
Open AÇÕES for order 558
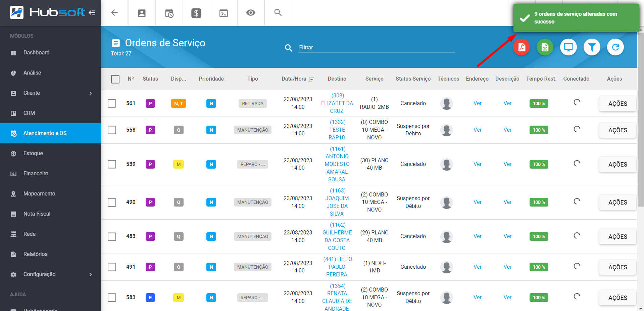point(617,130)
